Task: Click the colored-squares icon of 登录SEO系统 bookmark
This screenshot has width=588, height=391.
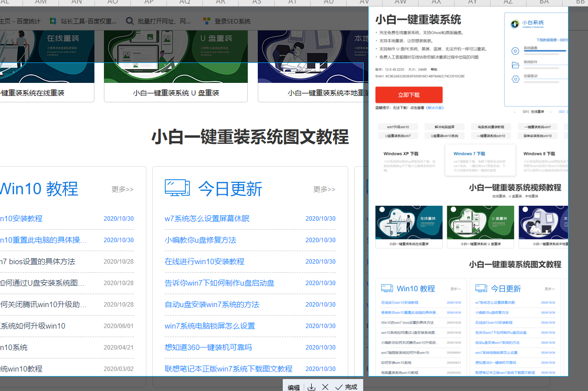Action: click(x=207, y=21)
